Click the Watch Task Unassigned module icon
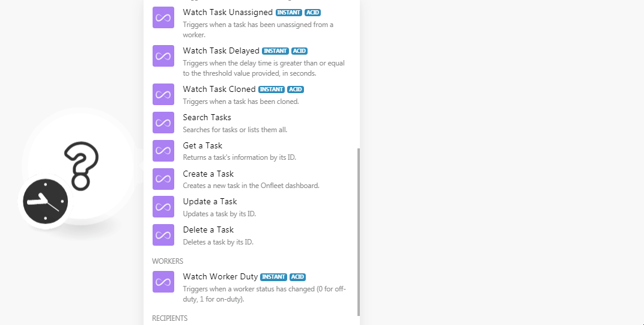Viewport: 644px width, 325px height. point(163,18)
